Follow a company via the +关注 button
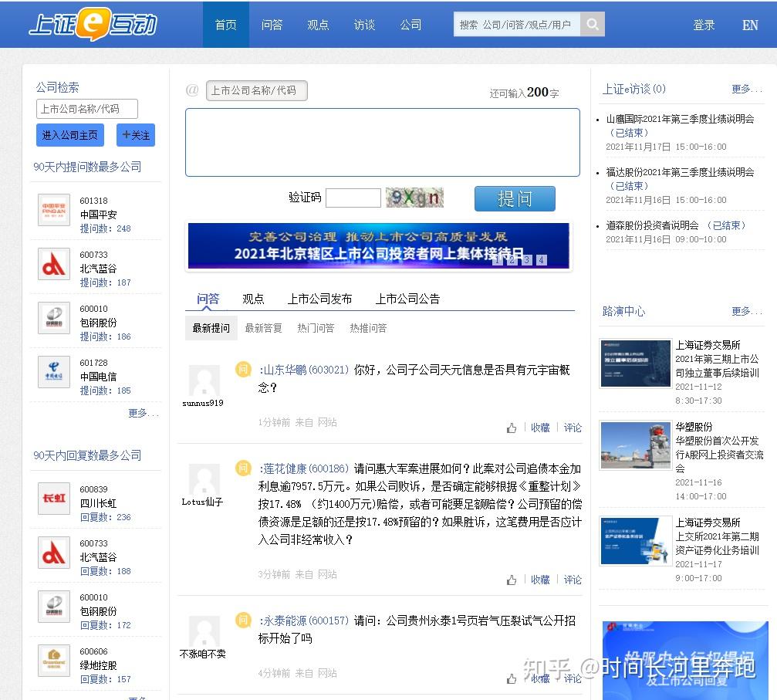This screenshot has height=700, width=777. (135, 134)
